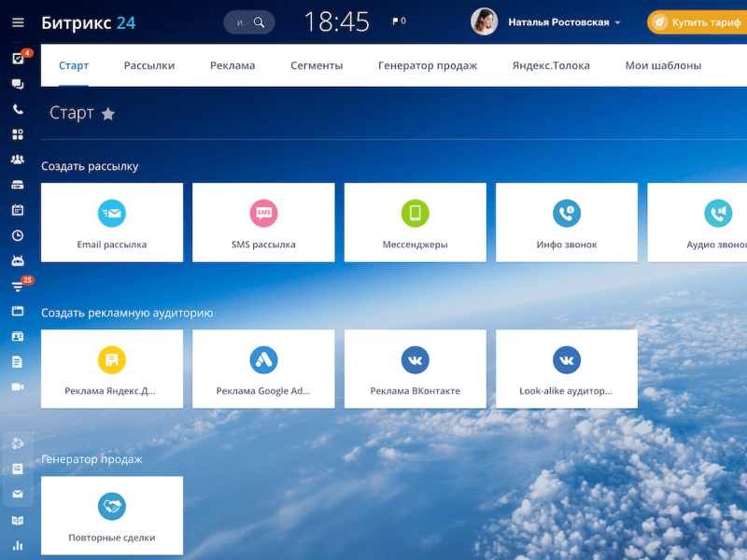Open tasks icon with badge 4
Screen dimensions: 747x560
tap(18, 59)
